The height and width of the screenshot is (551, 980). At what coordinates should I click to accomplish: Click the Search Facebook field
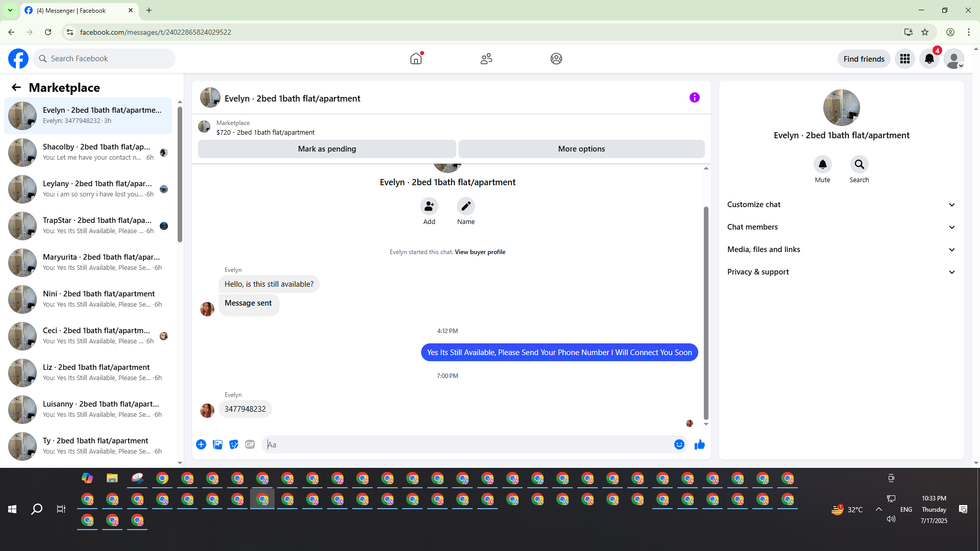[104, 59]
